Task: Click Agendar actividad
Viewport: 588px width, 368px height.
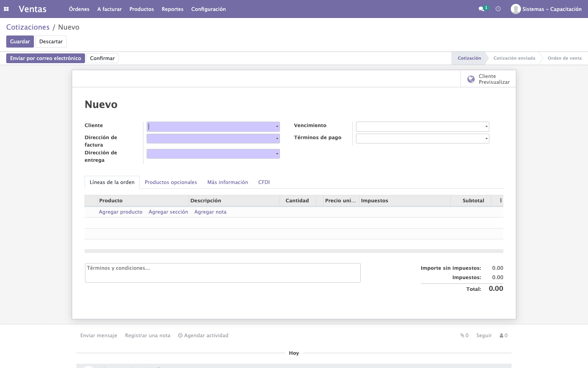Action: (203, 335)
